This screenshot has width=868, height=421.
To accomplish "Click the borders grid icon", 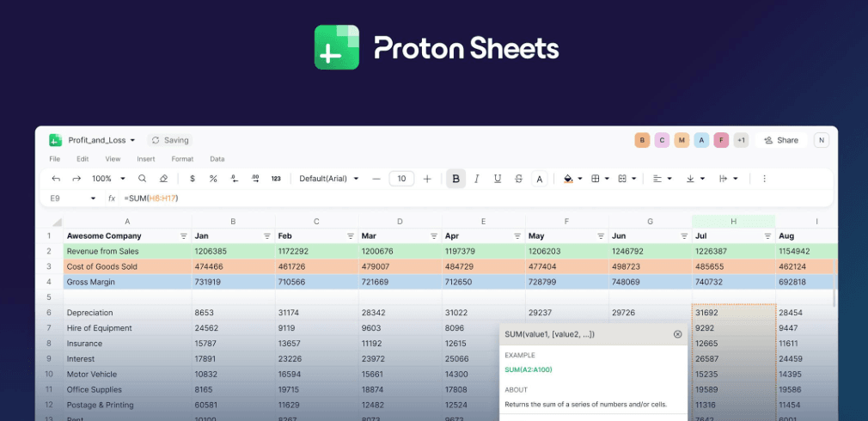I will click(x=596, y=179).
